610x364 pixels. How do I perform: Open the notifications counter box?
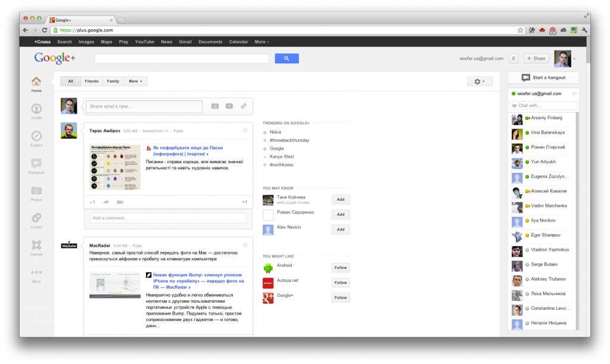click(x=513, y=58)
